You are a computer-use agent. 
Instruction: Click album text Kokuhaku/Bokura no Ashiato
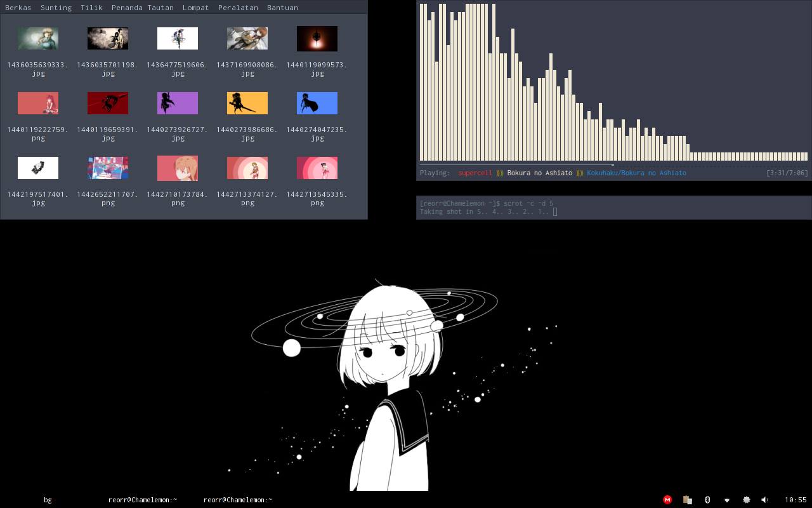tap(636, 173)
